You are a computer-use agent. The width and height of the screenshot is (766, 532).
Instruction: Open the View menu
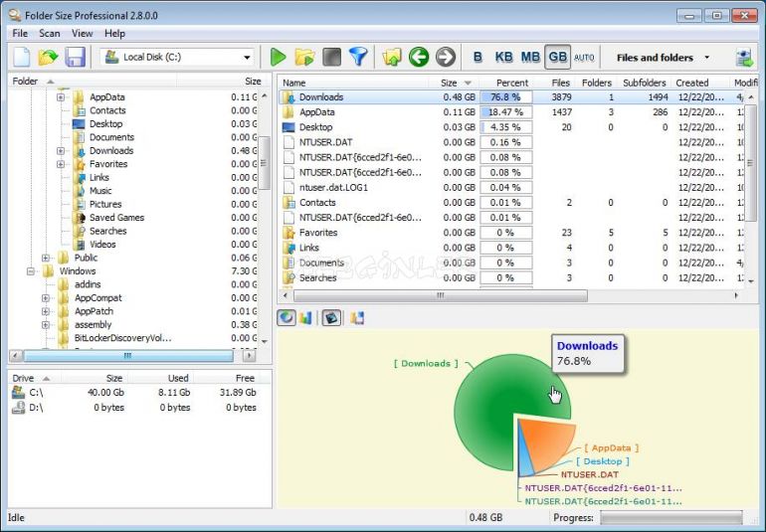point(82,33)
